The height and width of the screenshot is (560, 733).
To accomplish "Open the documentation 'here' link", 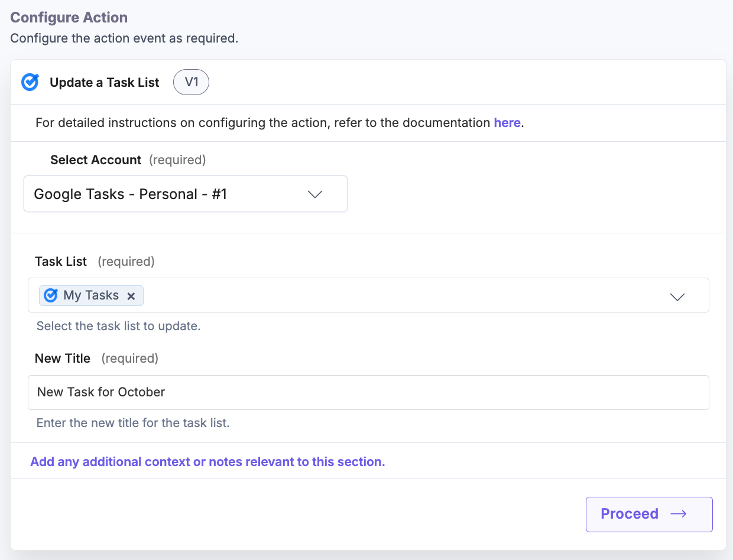I will tap(507, 123).
